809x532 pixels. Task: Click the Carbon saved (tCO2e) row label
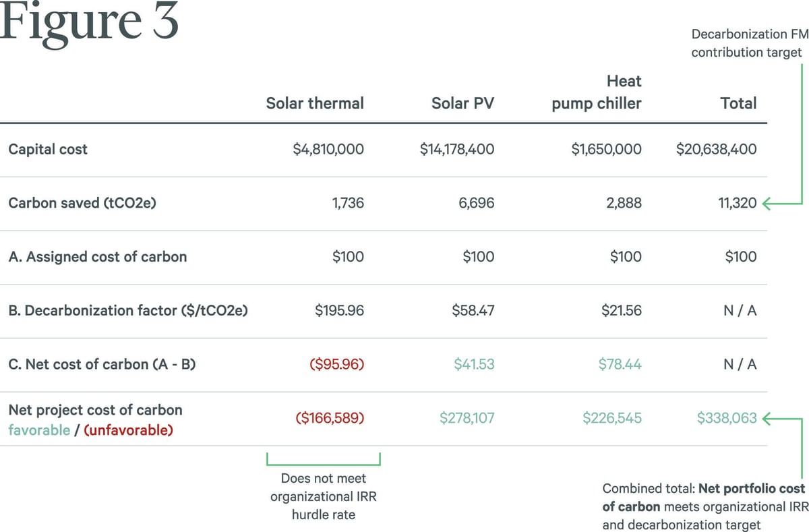click(x=82, y=203)
